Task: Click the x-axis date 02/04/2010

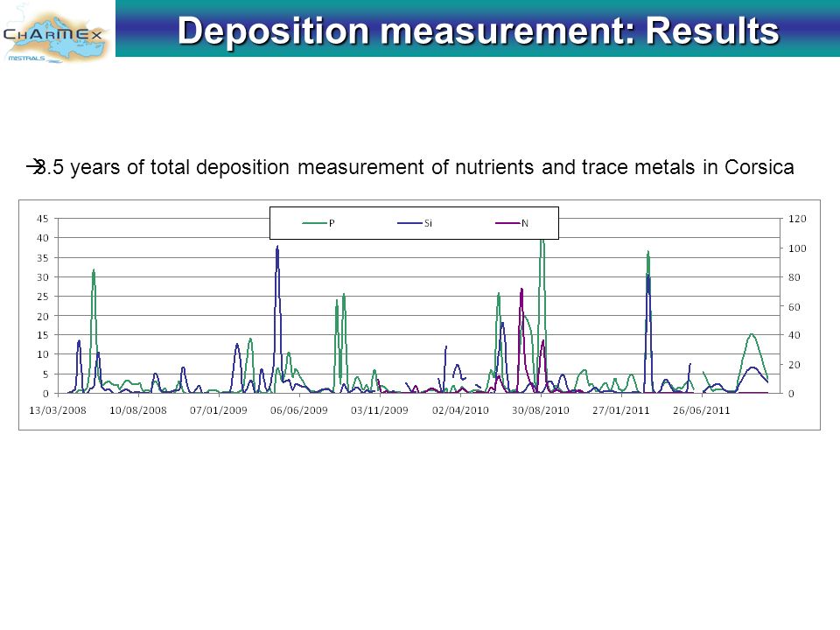Action: (x=461, y=410)
